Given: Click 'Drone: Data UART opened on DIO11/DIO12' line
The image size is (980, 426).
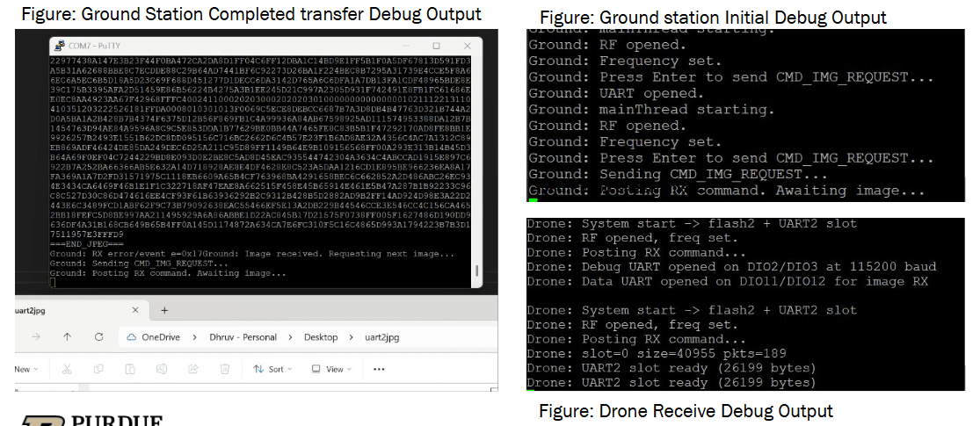Looking at the screenshot, I should (x=728, y=281).
